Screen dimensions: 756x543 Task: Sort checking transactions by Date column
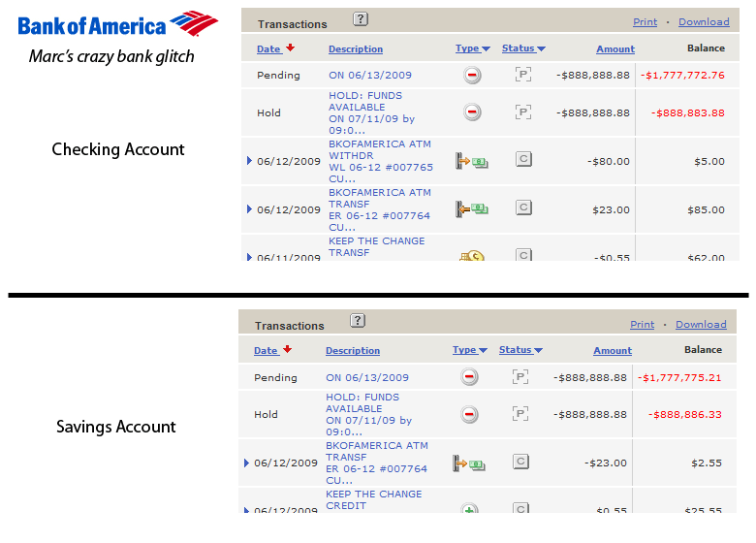(x=269, y=48)
